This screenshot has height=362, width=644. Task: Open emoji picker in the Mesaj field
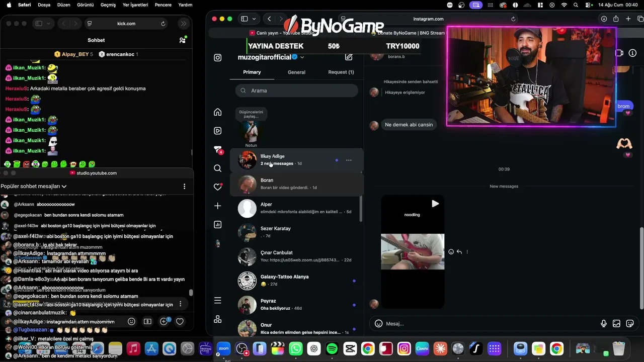point(378,324)
